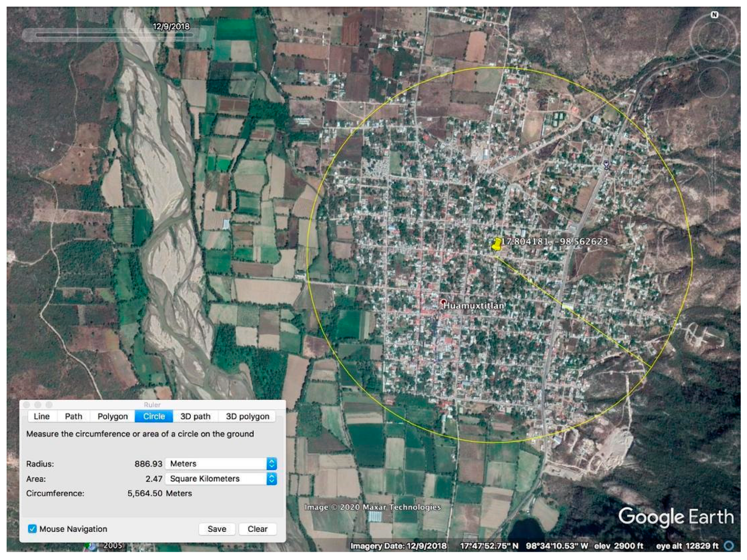
Task: Click the N north indicator on compass
Action: click(714, 15)
